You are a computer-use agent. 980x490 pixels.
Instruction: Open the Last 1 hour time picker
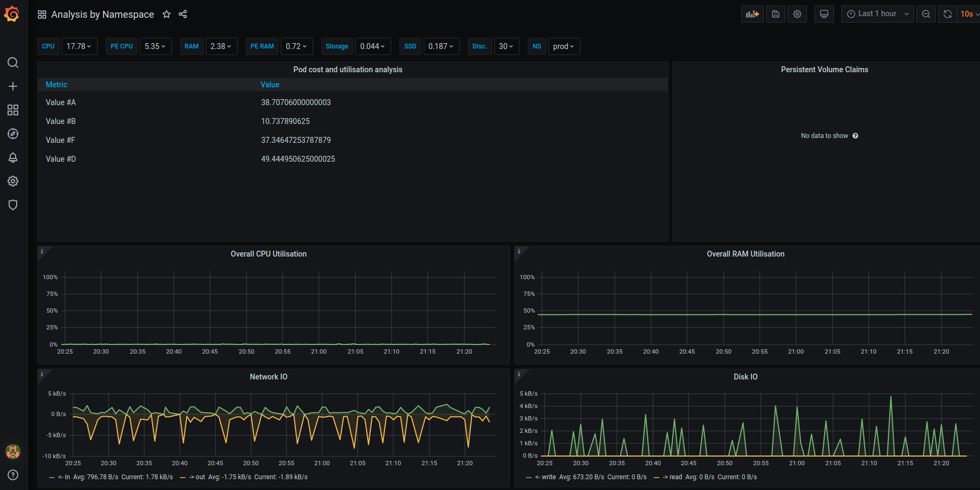877,13
